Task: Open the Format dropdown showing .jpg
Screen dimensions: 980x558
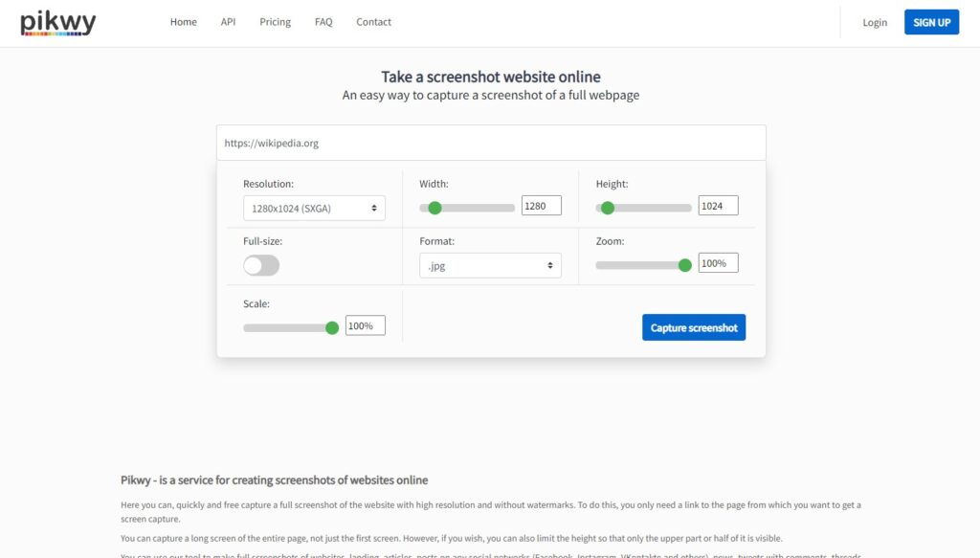Action: tap(490, 265)
